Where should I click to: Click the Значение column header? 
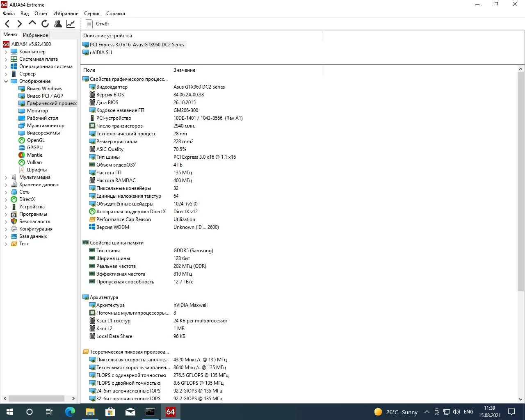247,70
